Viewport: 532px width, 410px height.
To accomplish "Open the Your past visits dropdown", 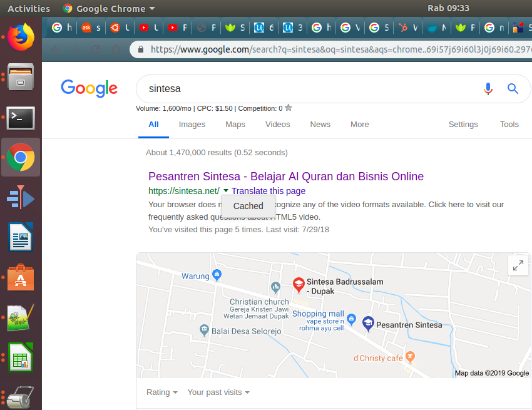I will coord(218,392).
